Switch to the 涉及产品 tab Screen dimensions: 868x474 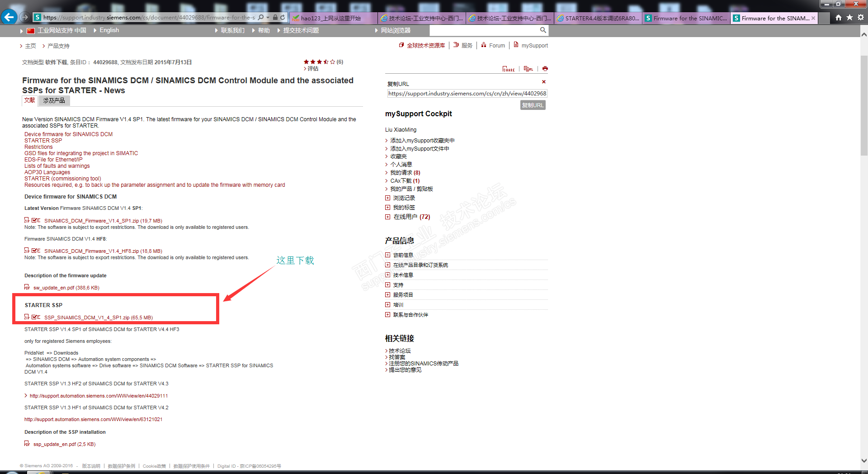[54, 100]
